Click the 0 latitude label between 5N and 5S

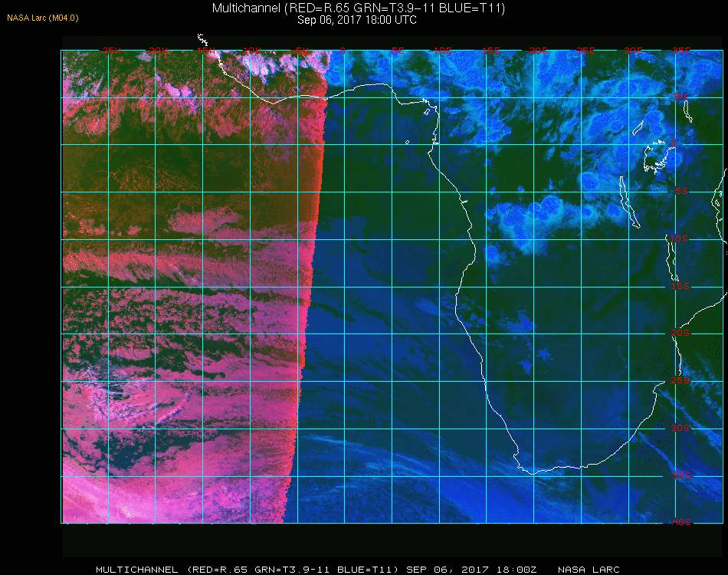click(x=674, y=144)
